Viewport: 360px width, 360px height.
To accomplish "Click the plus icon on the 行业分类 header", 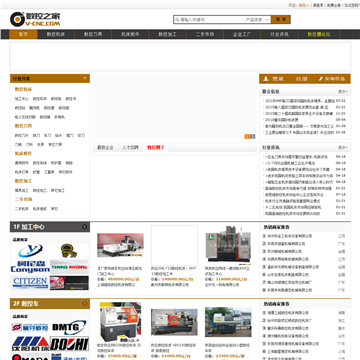I will (x=85, y=78).
